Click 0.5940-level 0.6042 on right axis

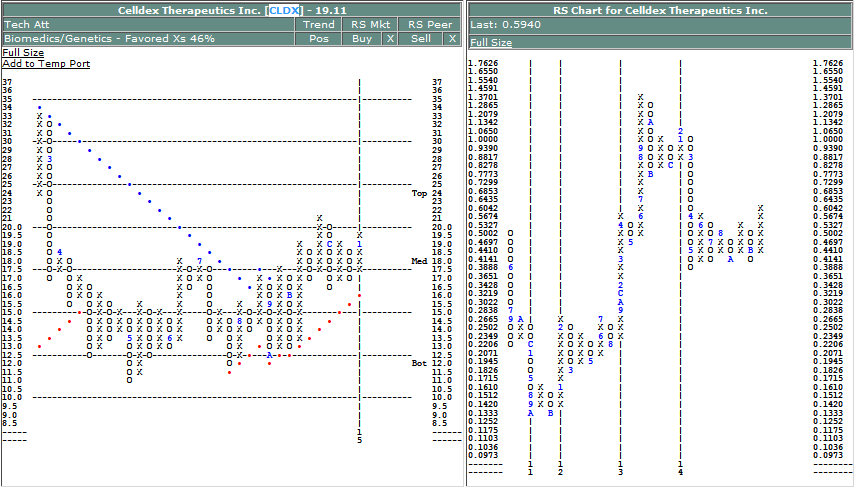coord(828,208)
